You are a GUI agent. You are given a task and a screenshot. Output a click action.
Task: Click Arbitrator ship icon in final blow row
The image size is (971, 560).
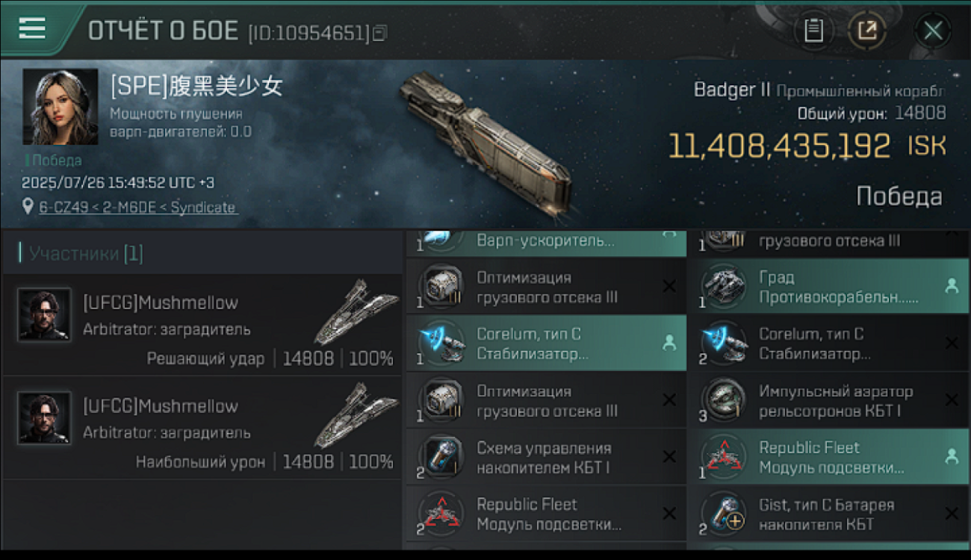pyautogui.click(x=354, y=312)
